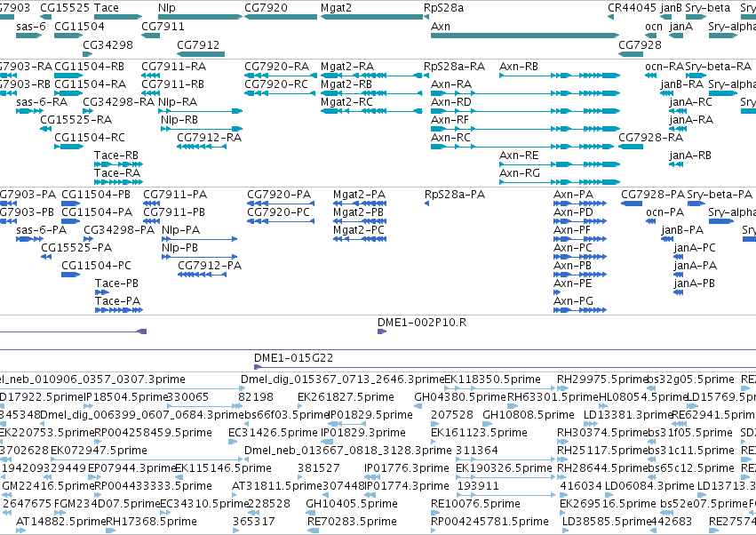
Task: Click the Tace-RA transcript label
Action: [x=117, y=173]
